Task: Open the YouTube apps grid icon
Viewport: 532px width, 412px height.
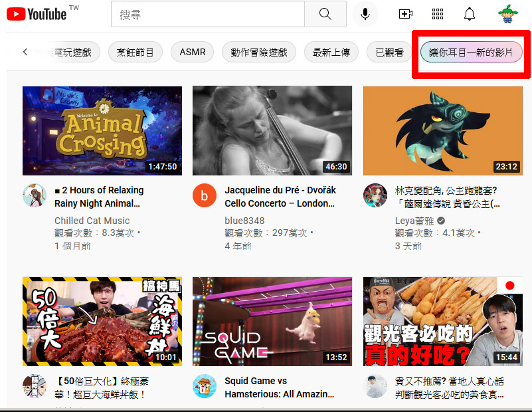Action: (x=438, y=14)
